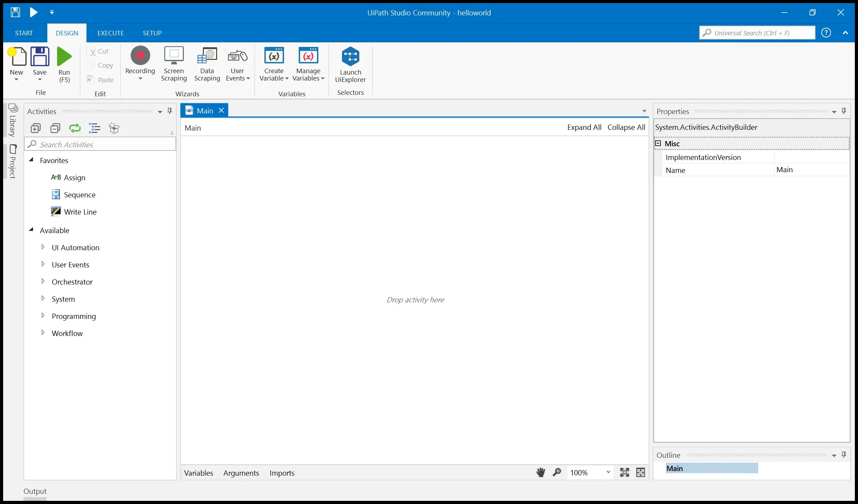The image size is (858, 504).
Task: Click the New workflow icon
Action: [17, 56]
